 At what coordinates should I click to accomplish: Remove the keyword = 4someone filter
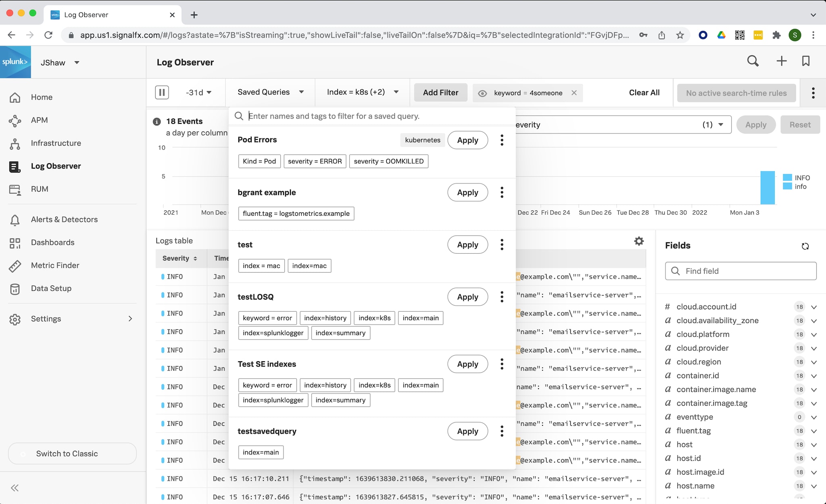coord(574,93)
